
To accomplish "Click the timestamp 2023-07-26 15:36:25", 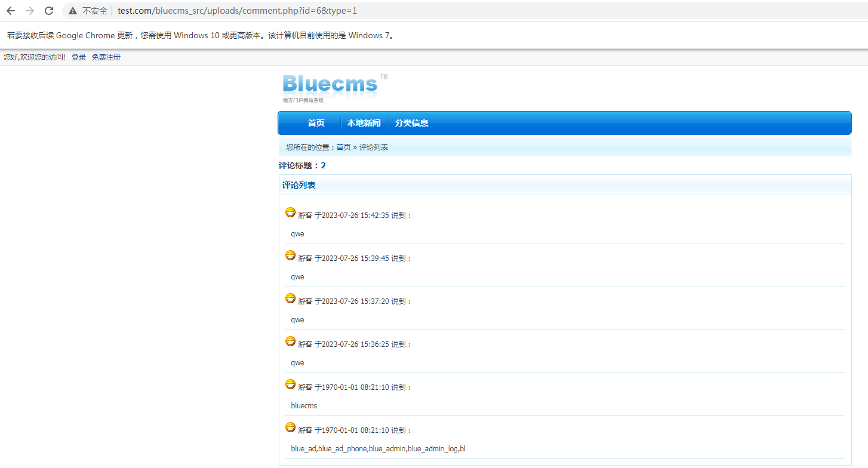I will pos(355,344).
